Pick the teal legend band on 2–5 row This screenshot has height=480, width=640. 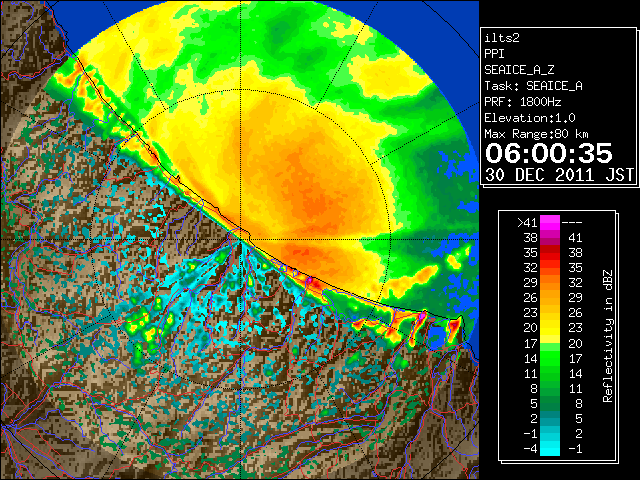pyautogui.click(x=550, y=418)
